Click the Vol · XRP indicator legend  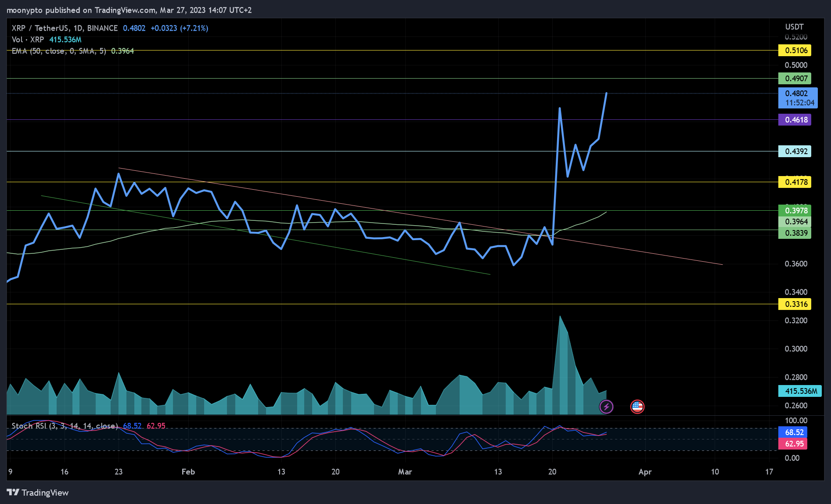[28, 40]
